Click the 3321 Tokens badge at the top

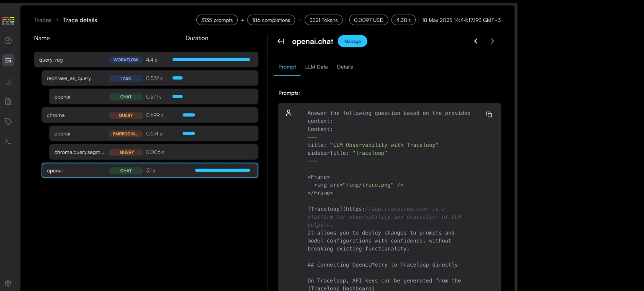coord(323,20)
